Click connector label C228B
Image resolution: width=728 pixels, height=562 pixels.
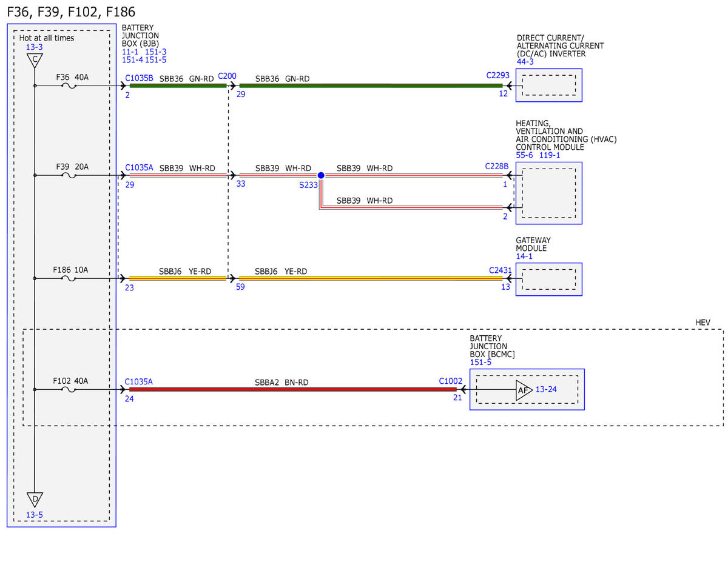(x=497, y=166)
